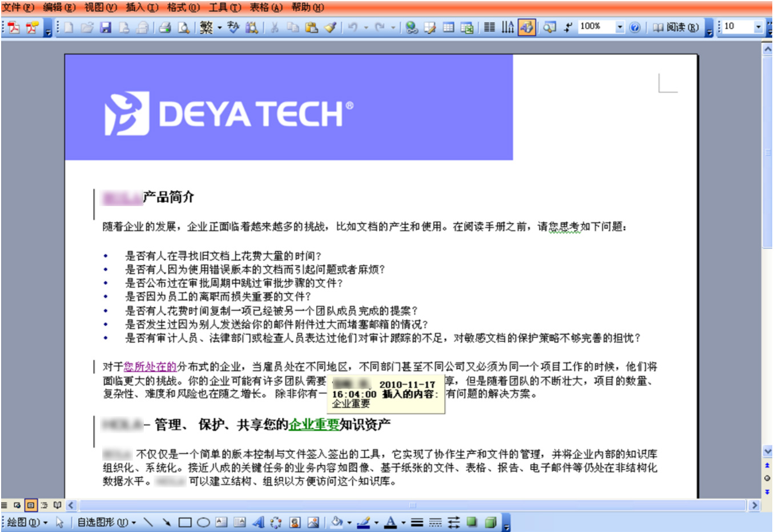Toggle the highlighted Drawing toolbar button
Screen dimensions: 774x532
pos(526,27)
